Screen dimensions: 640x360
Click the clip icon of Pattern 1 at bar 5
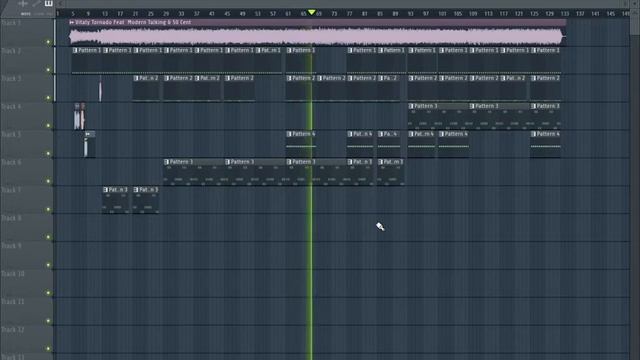pyautogui.click(x=75, y=50)
